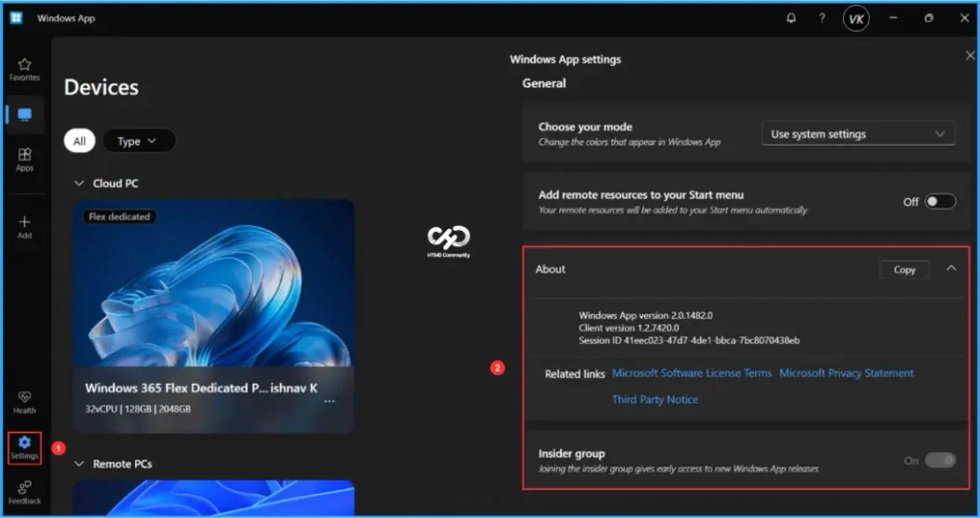980x518 pixels.
Task: Open Microsoft Software License Terms link
Action: (x=692, y=372)
